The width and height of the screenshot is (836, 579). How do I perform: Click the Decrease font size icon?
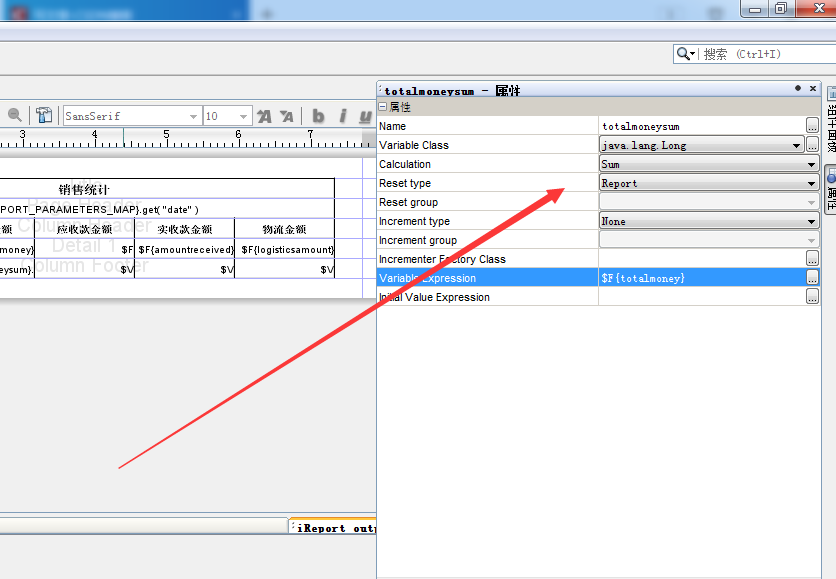[287, 115]
